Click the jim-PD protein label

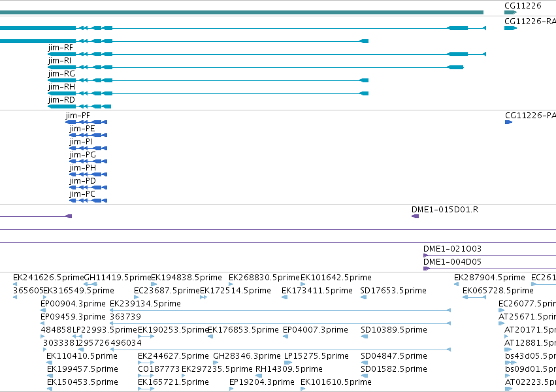82,181
